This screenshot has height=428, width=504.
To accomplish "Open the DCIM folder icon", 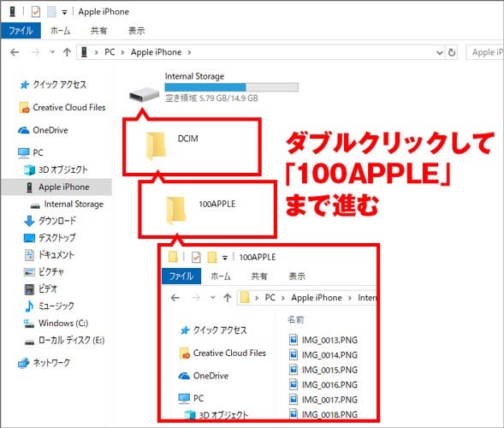I will tap(156, 146).
